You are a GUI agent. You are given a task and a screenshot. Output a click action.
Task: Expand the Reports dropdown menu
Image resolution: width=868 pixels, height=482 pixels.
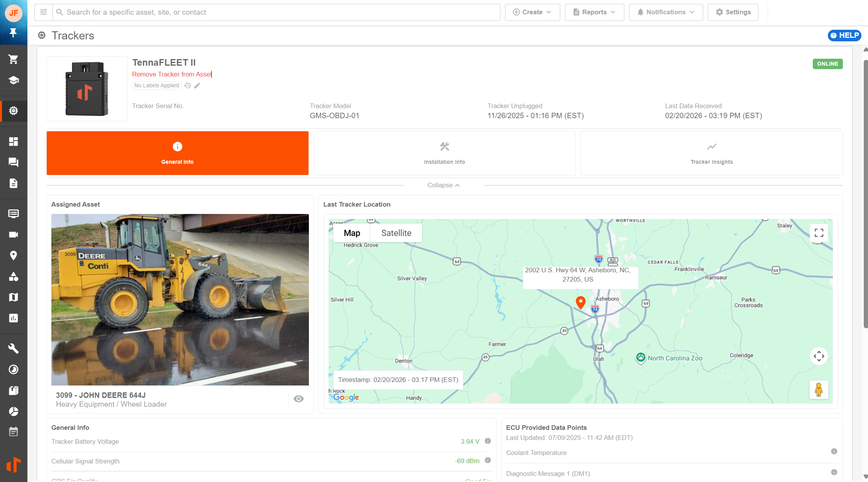(594, 12)
